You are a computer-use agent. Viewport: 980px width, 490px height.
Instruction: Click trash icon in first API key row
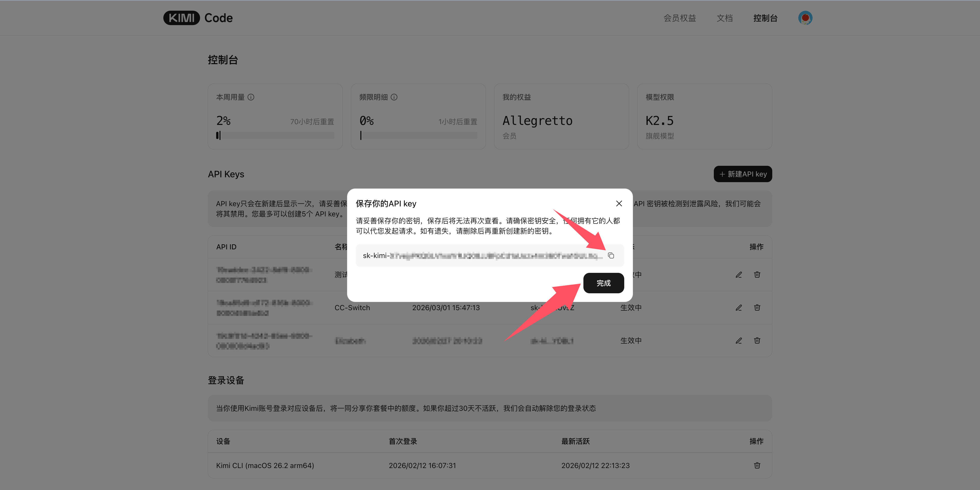757,274
